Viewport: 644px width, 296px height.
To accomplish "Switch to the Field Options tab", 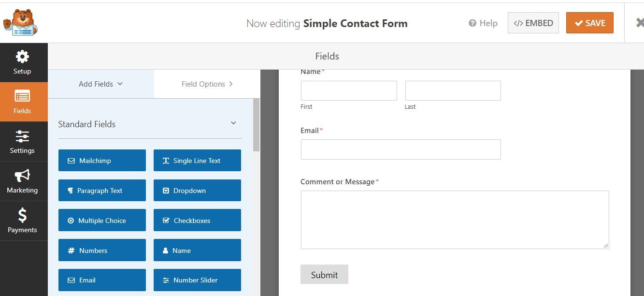I will pos(207,84).
